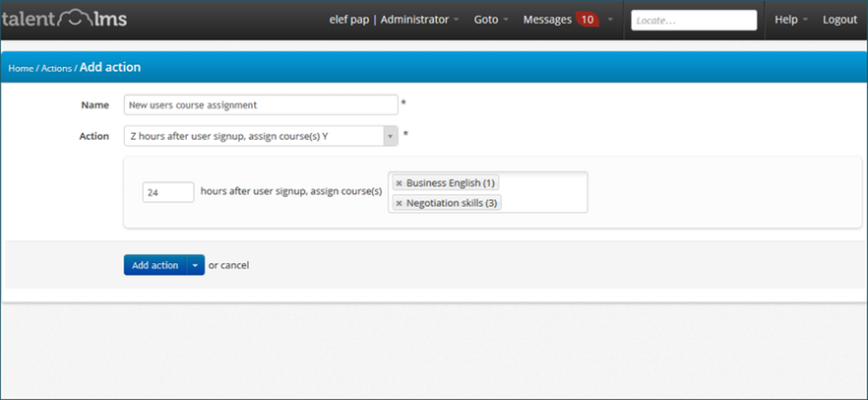
Task: Open the Goto menu
Action: [491, 20]
